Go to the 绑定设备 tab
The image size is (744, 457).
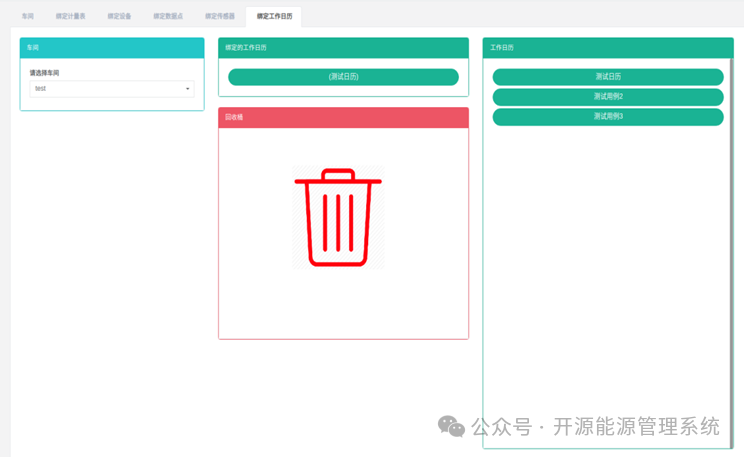(119, 16)
